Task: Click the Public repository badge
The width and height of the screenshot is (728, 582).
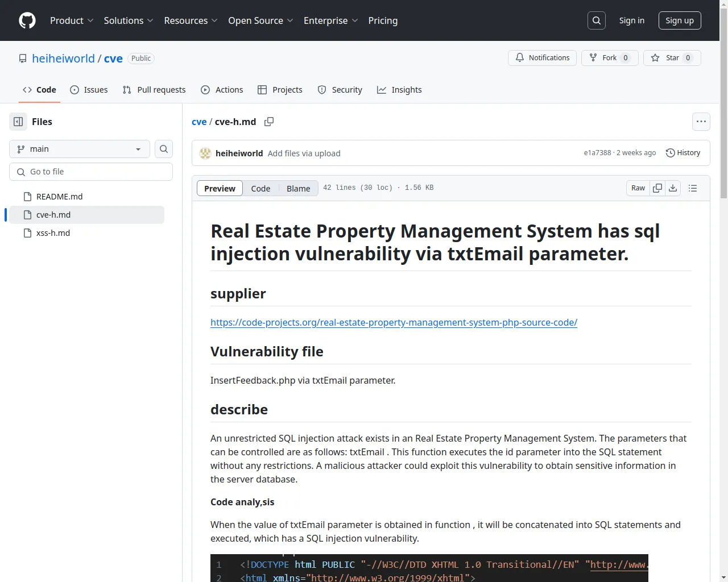Action: pyautogui.click(x=141, y=59)
